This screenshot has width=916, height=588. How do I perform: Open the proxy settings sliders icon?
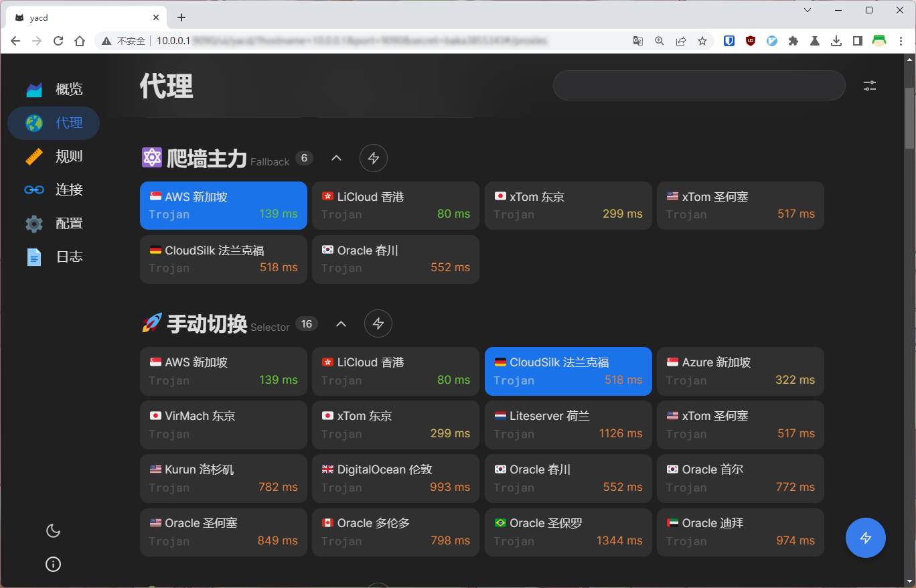pos(869,86)
